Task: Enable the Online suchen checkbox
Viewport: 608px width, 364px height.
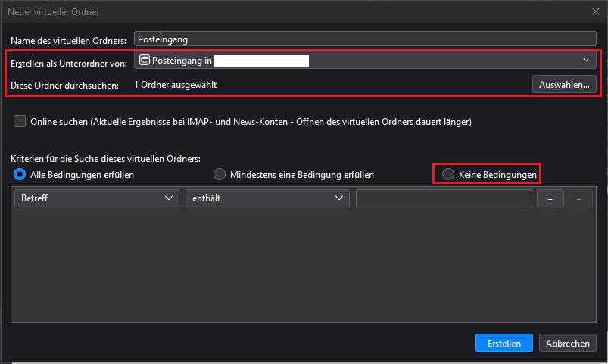Action: pyautogui.click(x=20, y=121)
